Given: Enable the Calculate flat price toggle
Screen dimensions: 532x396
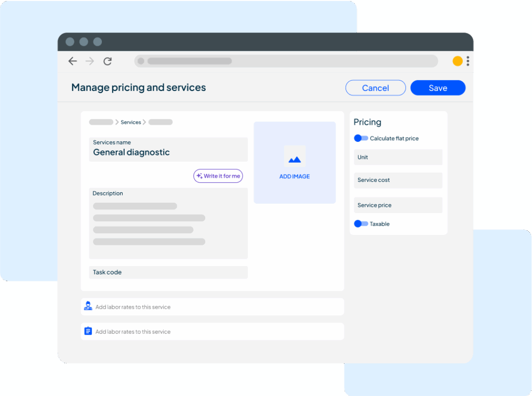Looking at the screenshot, I should (361, 138).
